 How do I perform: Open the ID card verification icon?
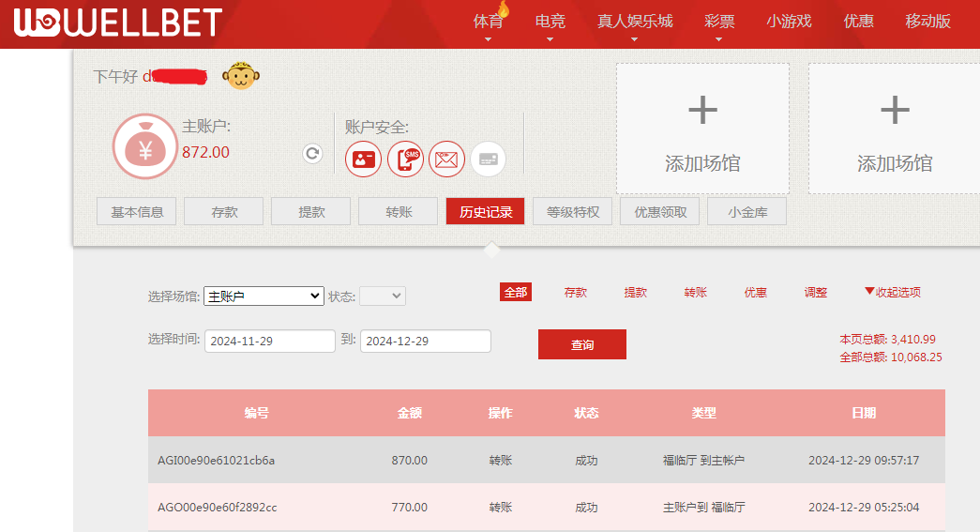click(363, 159)
